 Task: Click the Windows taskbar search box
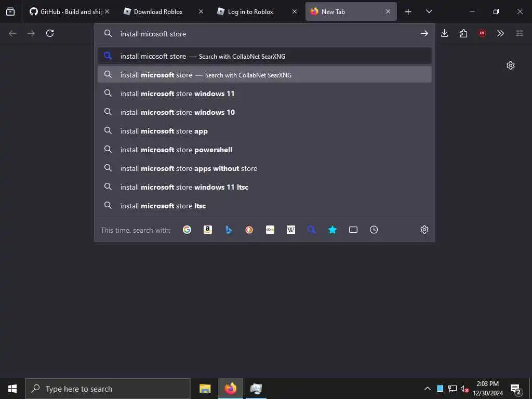108,389
